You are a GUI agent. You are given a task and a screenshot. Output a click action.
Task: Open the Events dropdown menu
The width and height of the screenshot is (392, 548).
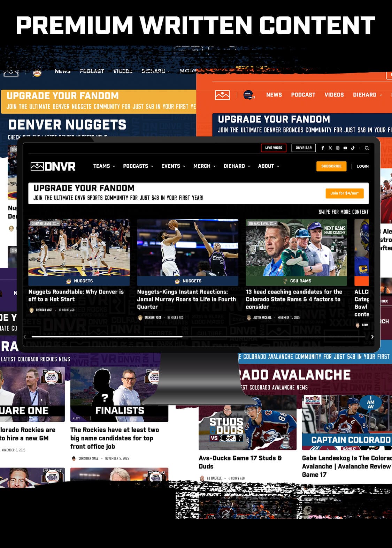pos(173,166)
